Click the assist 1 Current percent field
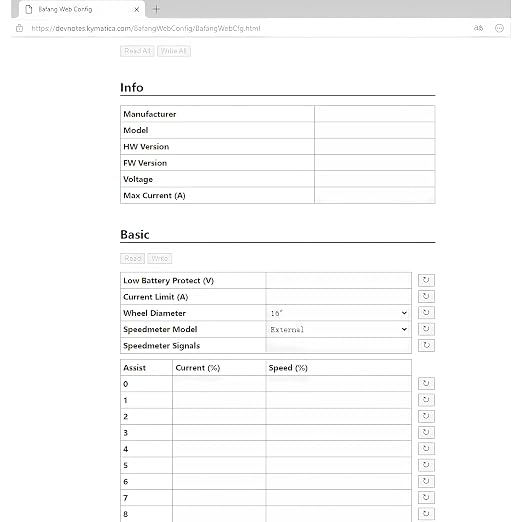 219,400
